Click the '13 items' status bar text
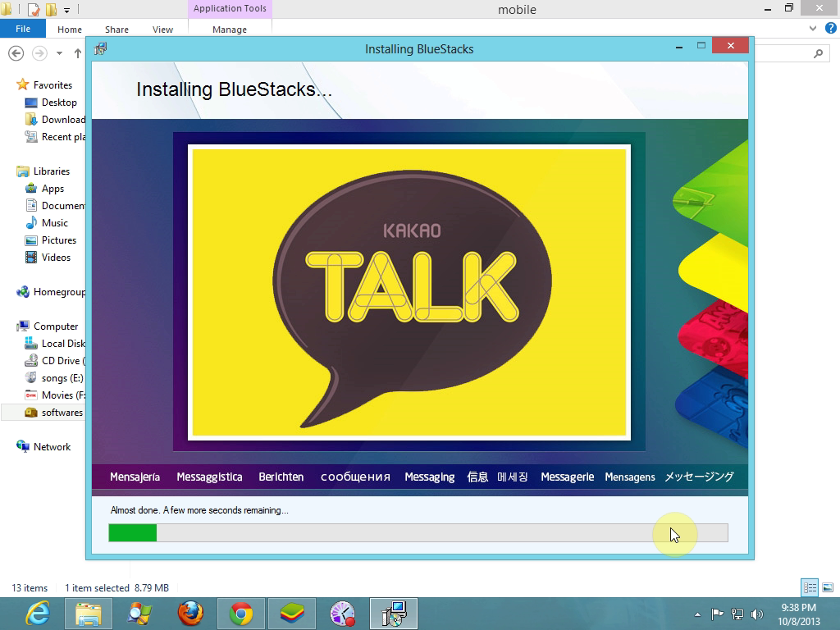The width and height of the screenshot is (840, 630). 30,587
